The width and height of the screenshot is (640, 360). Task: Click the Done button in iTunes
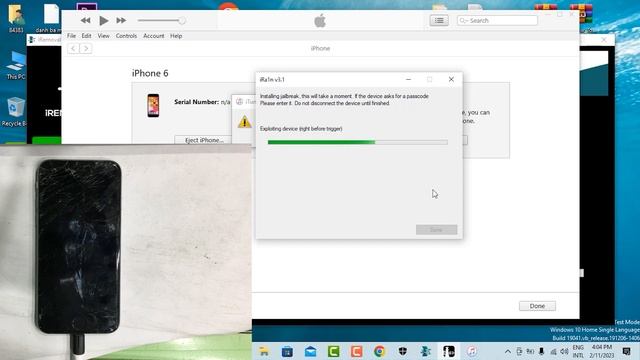point(537,306)
